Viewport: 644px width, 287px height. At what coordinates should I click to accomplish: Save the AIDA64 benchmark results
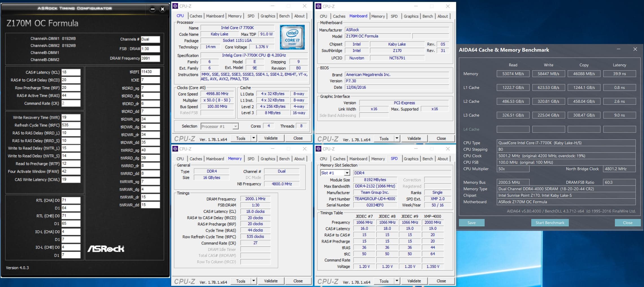472,223
